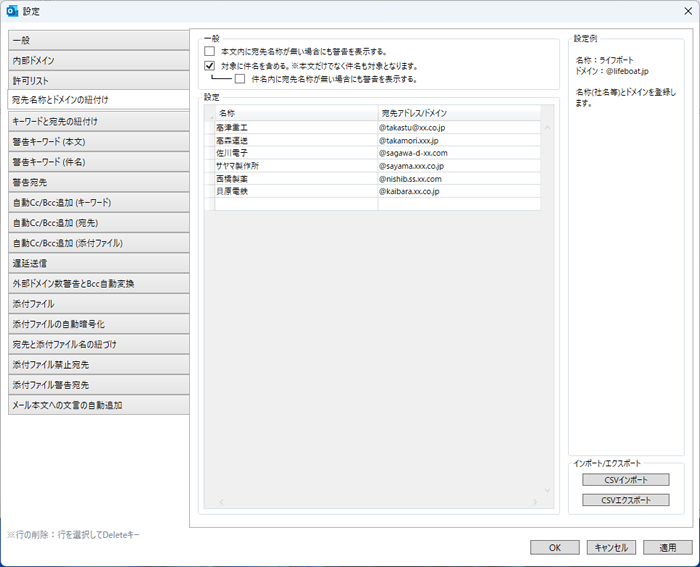The height and width of the screenshot is (567, 700).
Task: Select the 佐川電子 name cell
Action: (296, 153)
